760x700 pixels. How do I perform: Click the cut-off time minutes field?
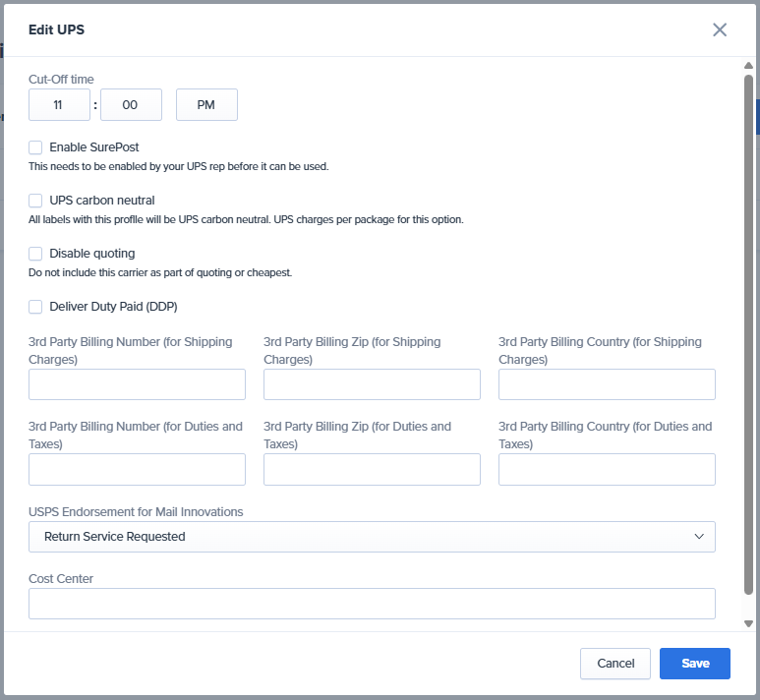(x=130, y=105)
